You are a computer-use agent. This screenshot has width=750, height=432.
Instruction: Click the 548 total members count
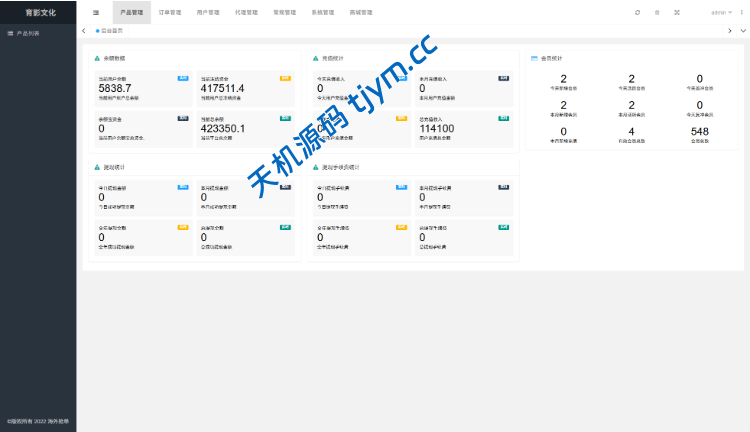click(699, 132)
